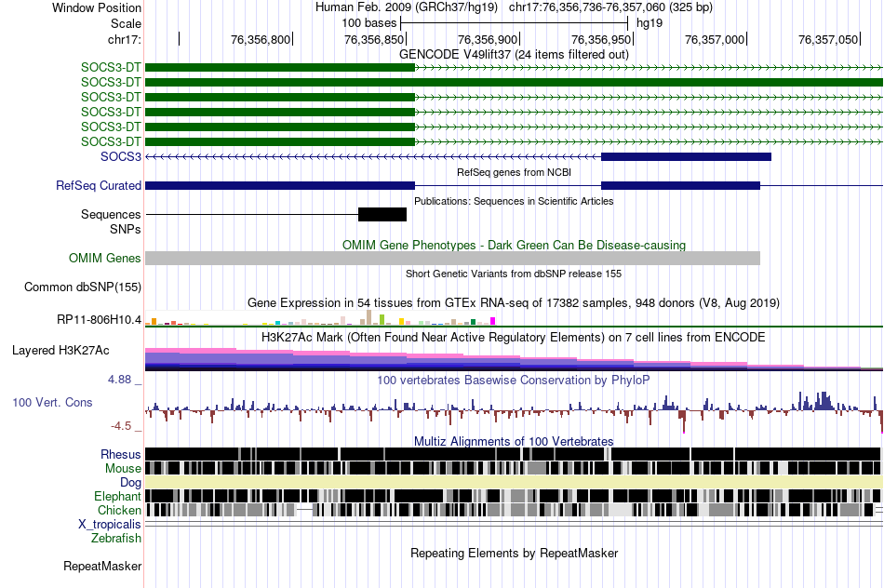This screenshot has width=884, height=588.
Task: Click the OMIM Genes track label
Action: [105, 259]
